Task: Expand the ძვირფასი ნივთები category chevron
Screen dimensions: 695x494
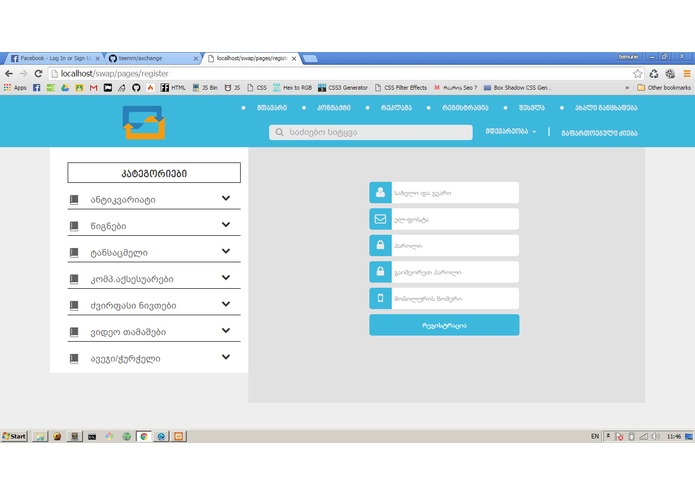Action: click(226, 304)
